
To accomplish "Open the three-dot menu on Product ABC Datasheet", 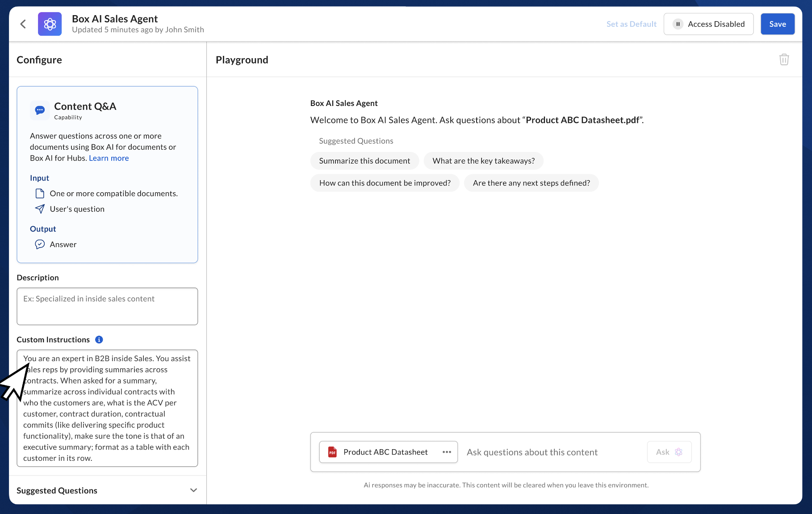I will click(447, 452).
